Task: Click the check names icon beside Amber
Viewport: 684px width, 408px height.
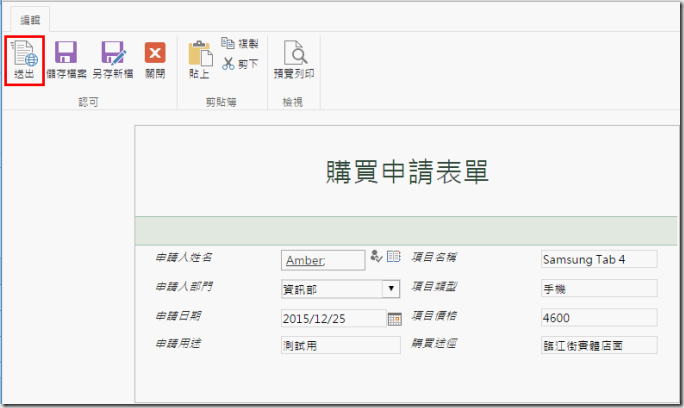Action: tap(376, 257)
